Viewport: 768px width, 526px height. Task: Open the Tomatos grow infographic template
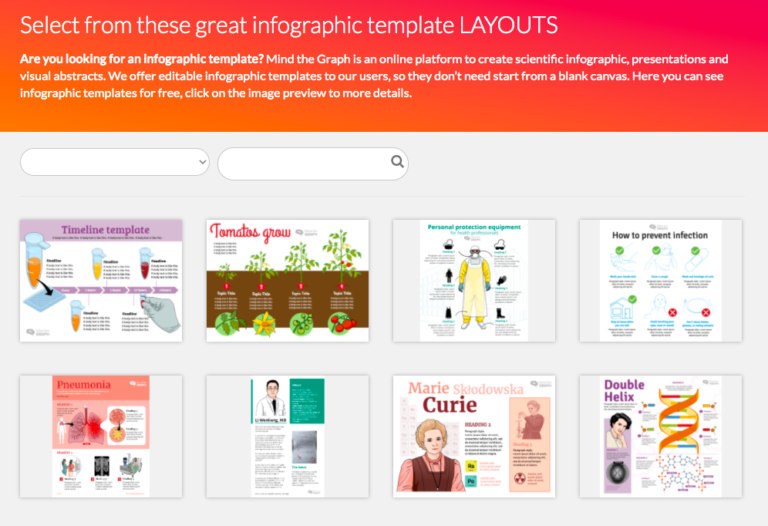click(x=288, y=280)
